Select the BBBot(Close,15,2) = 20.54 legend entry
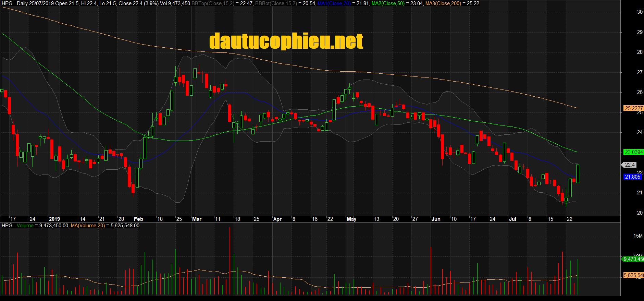The width and height of the screenshot is (644, 301). click(x=285, y=3)
